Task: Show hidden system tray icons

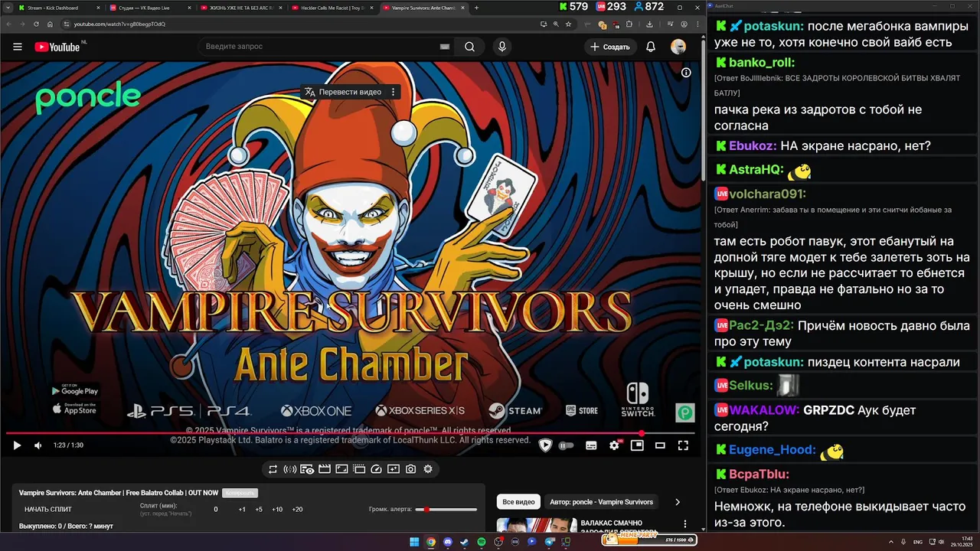Action: 891,542
